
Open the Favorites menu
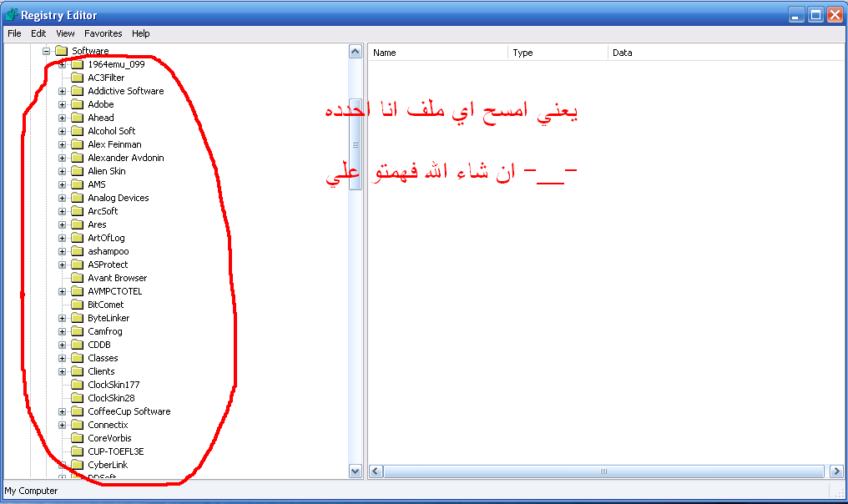click(x=103, y=33)
